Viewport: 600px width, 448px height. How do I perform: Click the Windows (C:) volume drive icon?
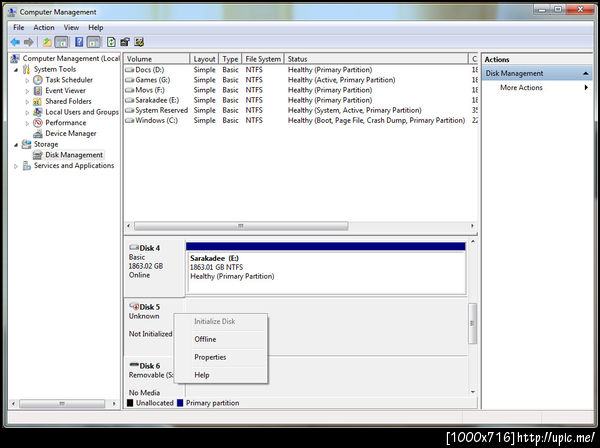coord(130,120)
